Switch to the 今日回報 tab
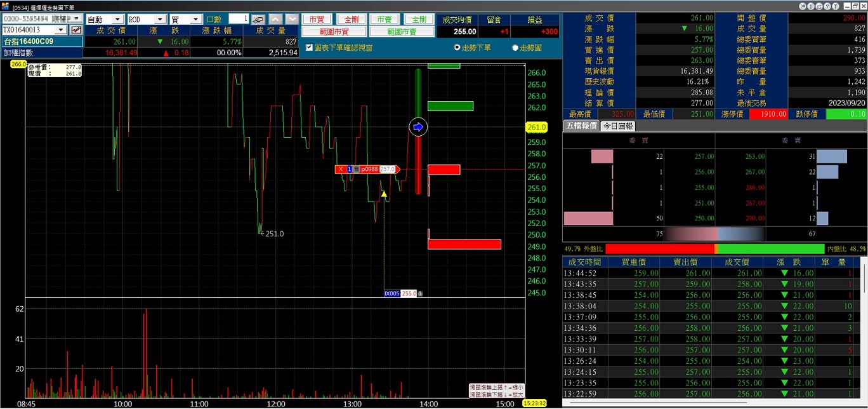The width and height of the screenshot is (868, 409). 618,126
